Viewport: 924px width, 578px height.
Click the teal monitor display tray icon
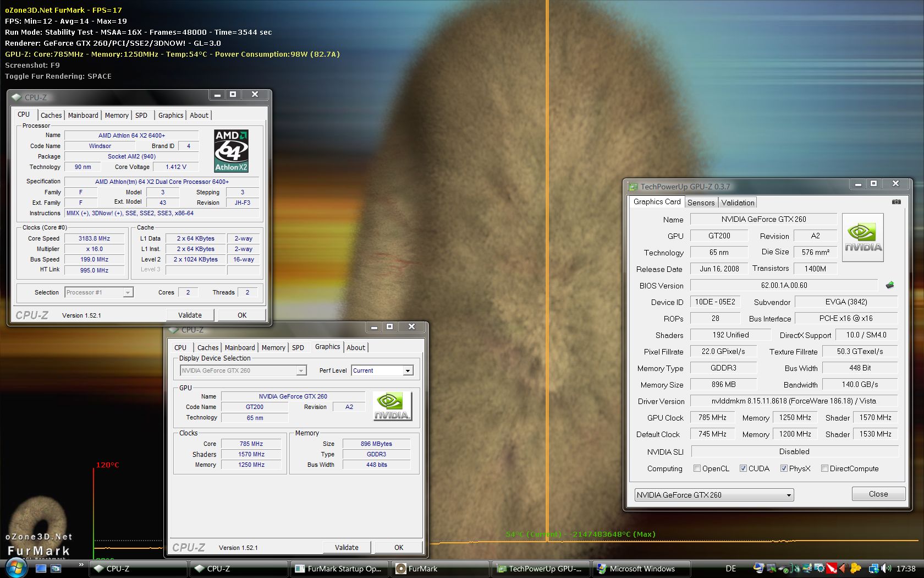[x=807, y=569]
